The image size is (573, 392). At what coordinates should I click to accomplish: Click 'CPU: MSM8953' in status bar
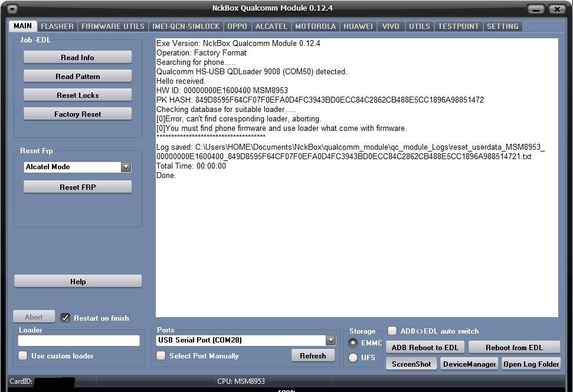coord(241,381)
